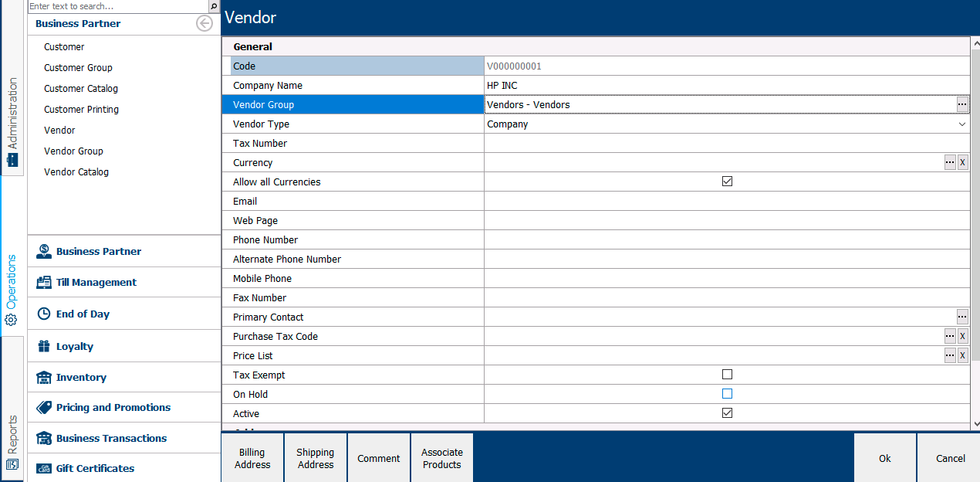Open the End of Day module
Viewport: 980px width, 482px height.
[x=124, y=314]
